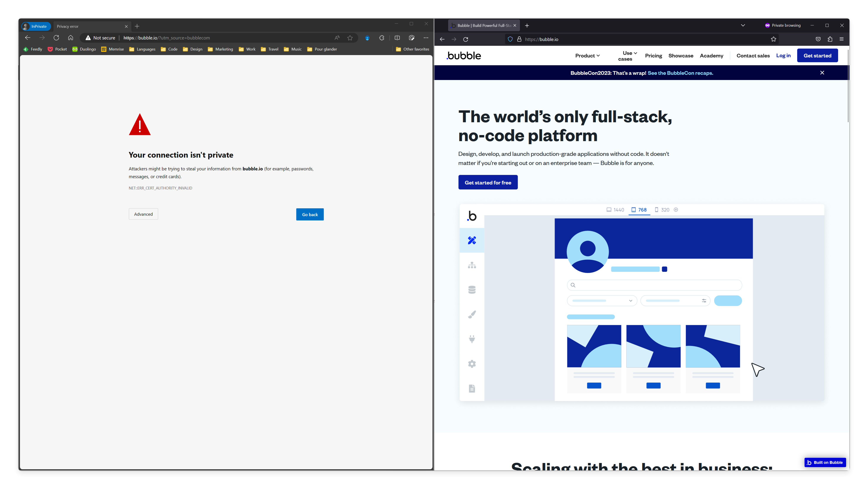Viewport: 868px width, 489px height.
Task: Open Firefox list all tabs chevron
Action: click(x=743, y=25)
